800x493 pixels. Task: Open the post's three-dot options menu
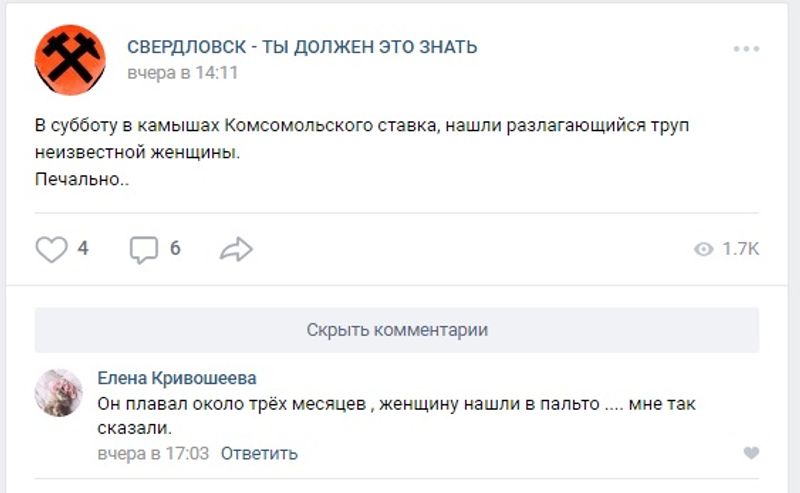tap(746, 49)
